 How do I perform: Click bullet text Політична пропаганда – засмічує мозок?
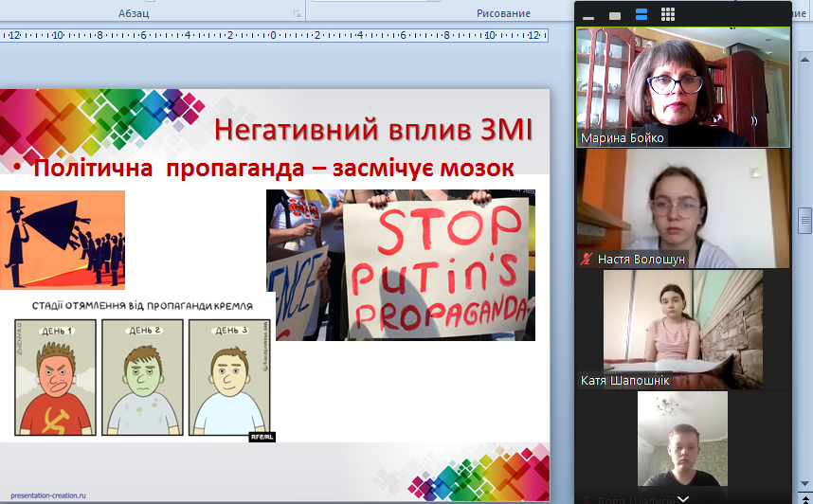(273, 169)
